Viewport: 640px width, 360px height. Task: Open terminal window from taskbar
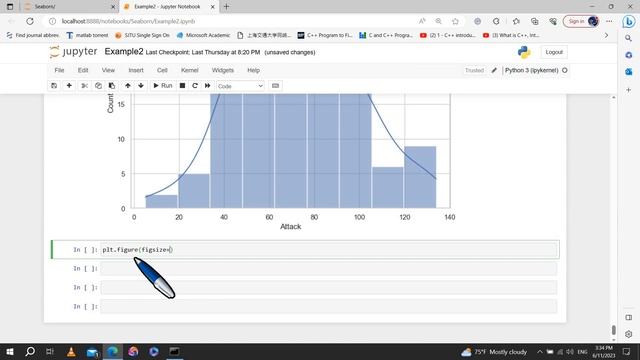point(174,351)
